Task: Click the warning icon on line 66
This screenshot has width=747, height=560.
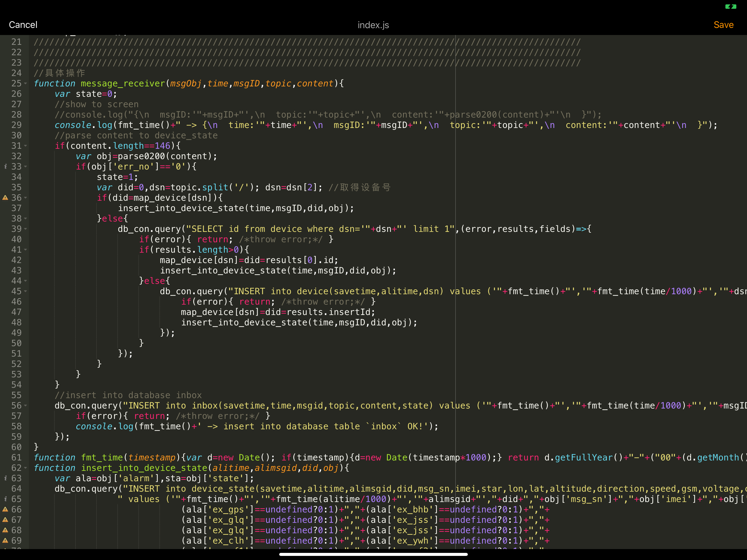Action: coord(5,509)
